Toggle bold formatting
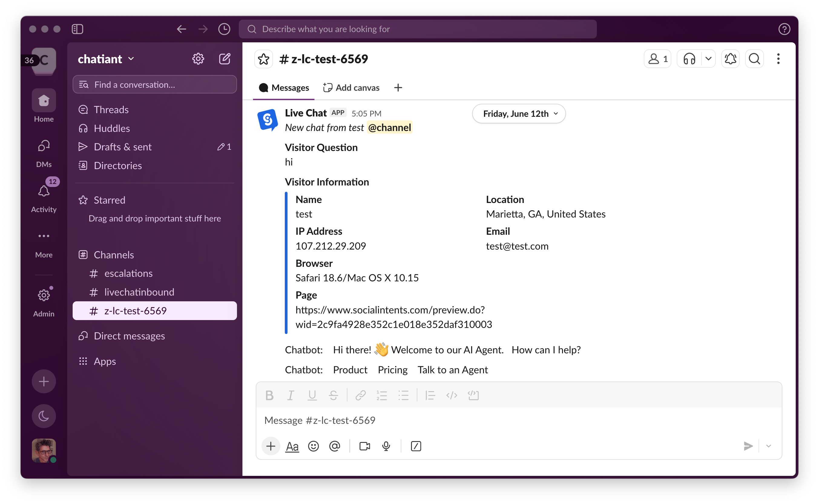Viewport: 819px width, 504px height. 269,395
